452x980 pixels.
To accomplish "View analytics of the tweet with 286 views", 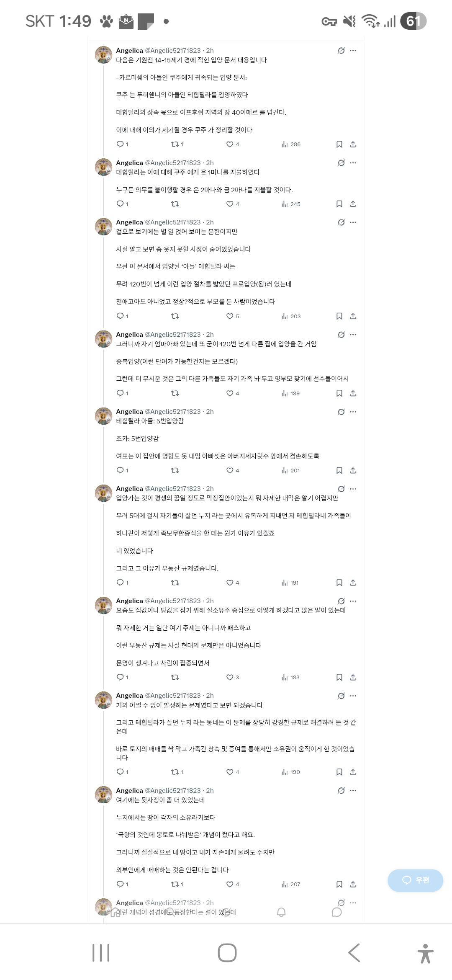I will [291, 144].
